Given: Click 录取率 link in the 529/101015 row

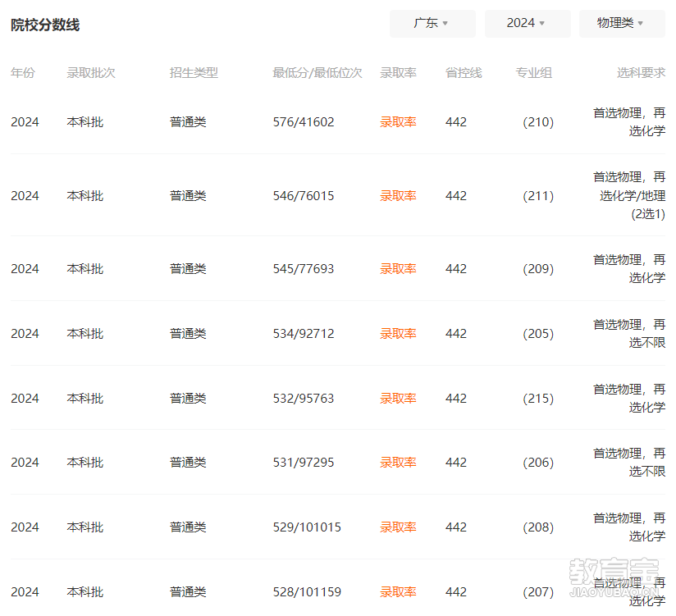Looking at the screenshot, I should (x=398, y=527).
